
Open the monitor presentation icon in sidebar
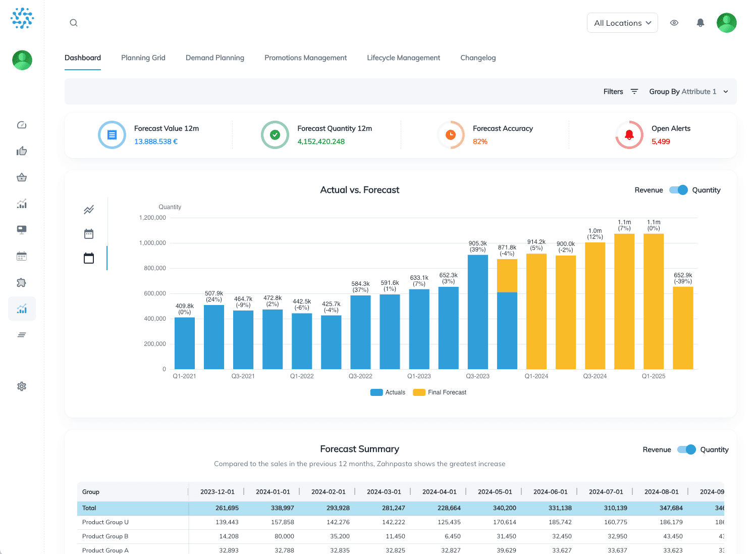[22, 230]
